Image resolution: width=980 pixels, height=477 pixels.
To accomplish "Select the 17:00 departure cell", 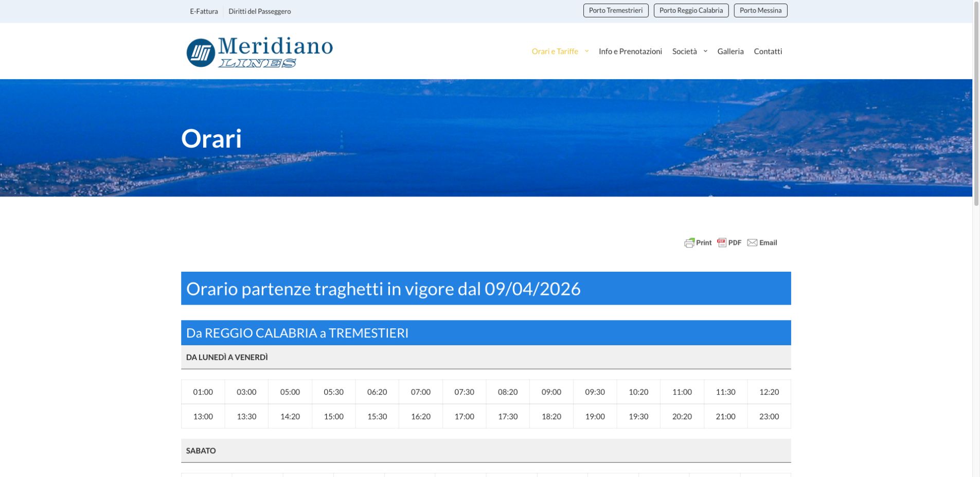I will (465, 416).
